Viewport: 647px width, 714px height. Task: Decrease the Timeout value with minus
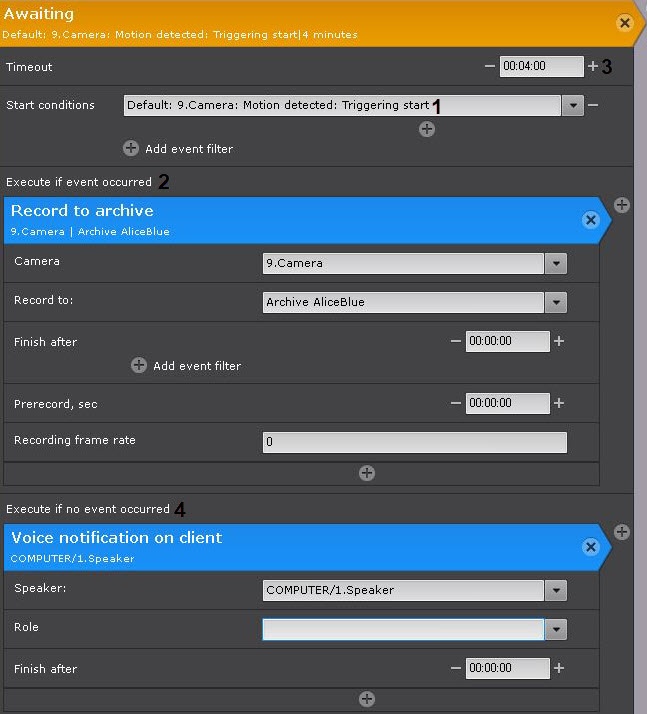[x=489, y=66]
